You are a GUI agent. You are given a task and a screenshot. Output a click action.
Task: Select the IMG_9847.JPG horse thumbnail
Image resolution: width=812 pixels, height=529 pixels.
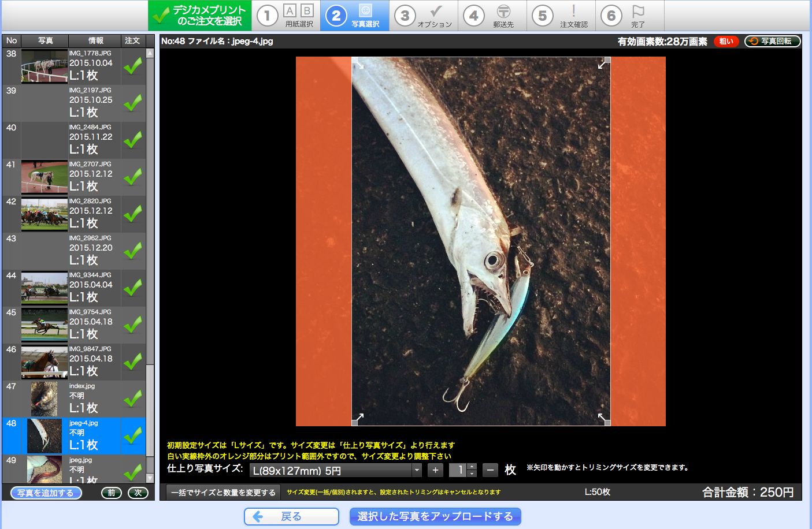[44, 362]
